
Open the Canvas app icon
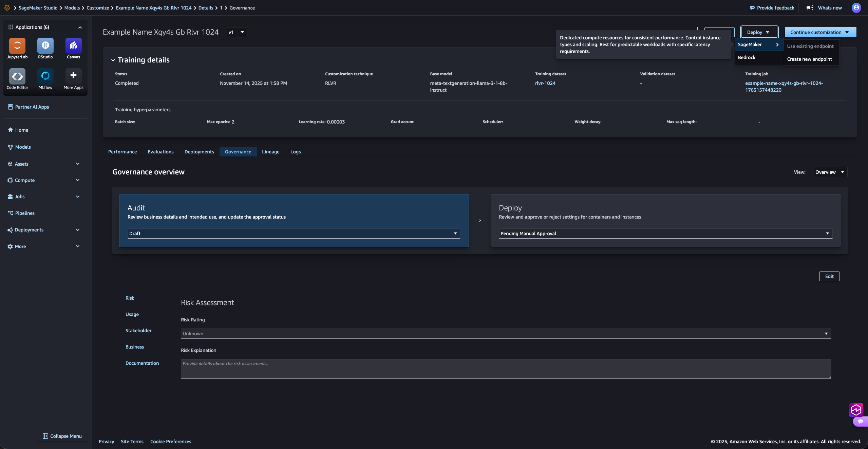click(x=73, y=46)
